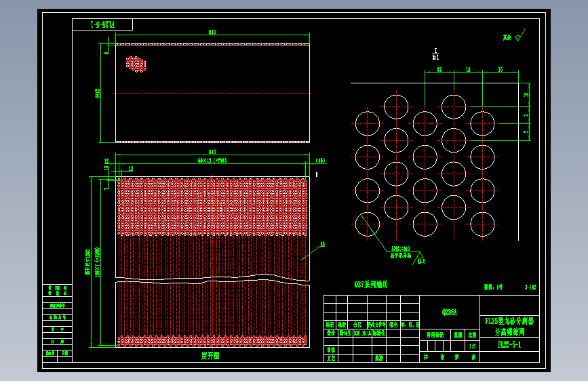588x381 pixels.
Task: Click the FL25-6-1 drawing number in title block
Action: [x=509, y=344]
